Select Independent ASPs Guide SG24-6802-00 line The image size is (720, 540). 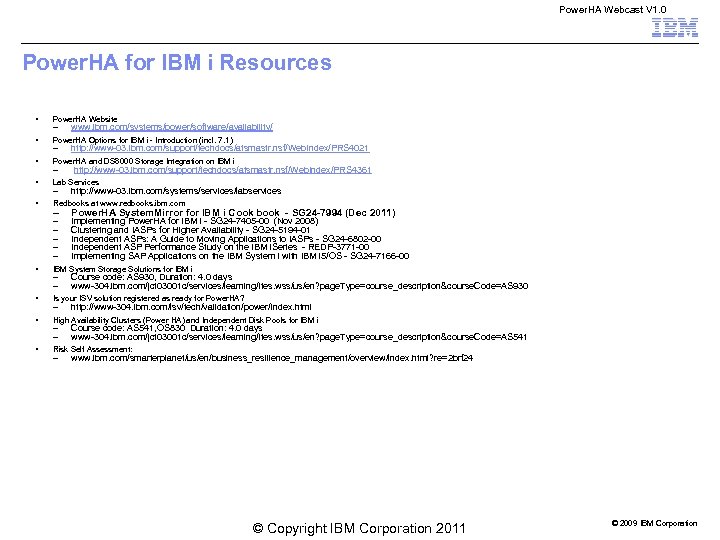pyautogui.click(x=226, y=239)
